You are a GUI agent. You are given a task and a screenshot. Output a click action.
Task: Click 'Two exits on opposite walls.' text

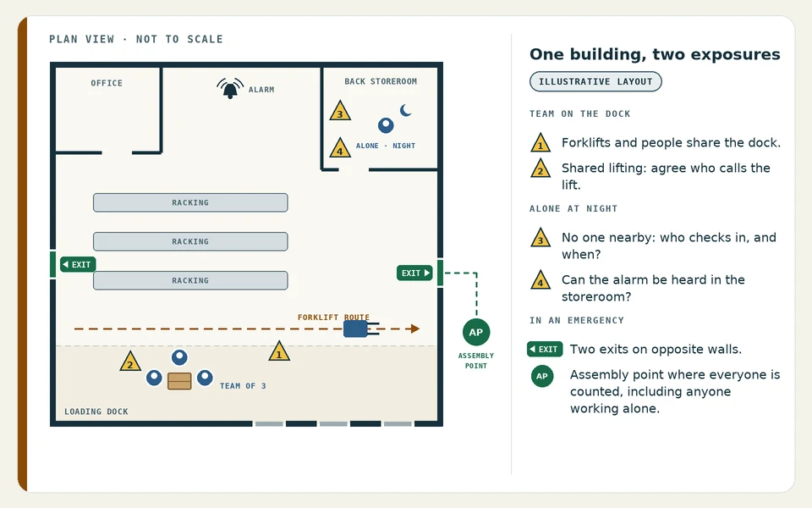656,350
